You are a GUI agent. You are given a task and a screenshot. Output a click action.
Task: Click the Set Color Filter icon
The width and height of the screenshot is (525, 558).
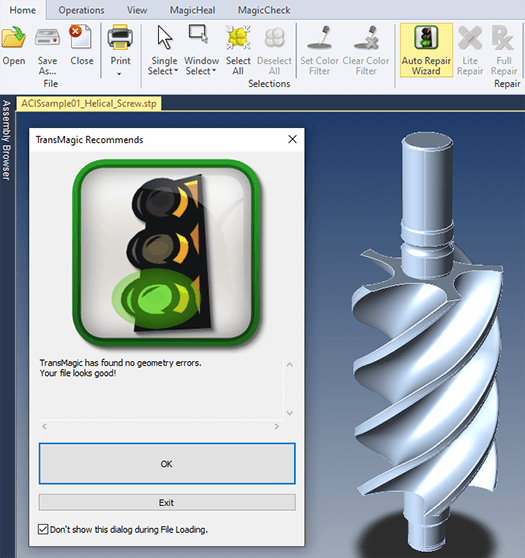[320, 37]
